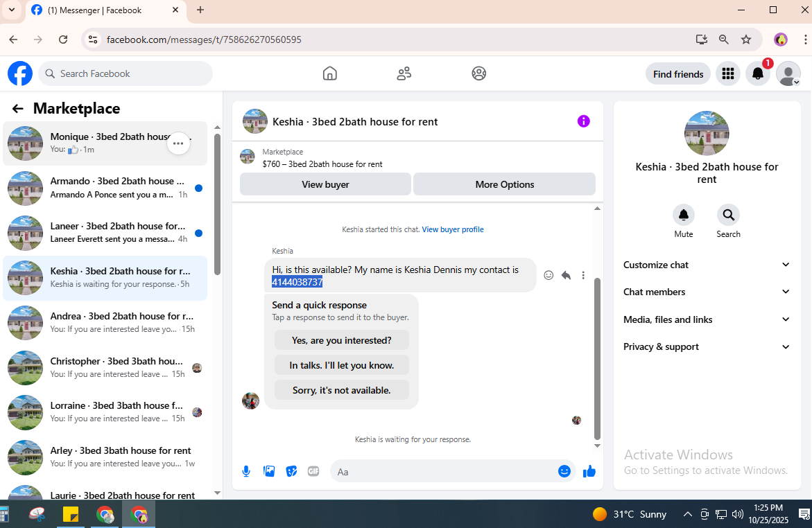
Task: Choose a sticker icon
Action: 291,471
